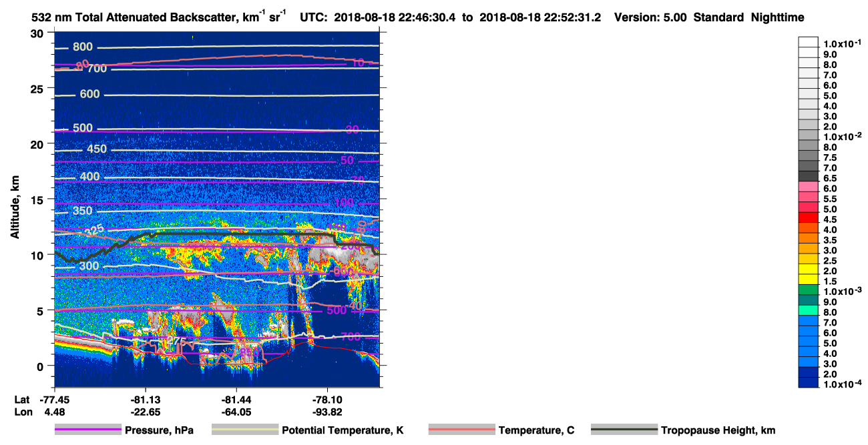Click the latitude value -77.45

coord(54,399)
